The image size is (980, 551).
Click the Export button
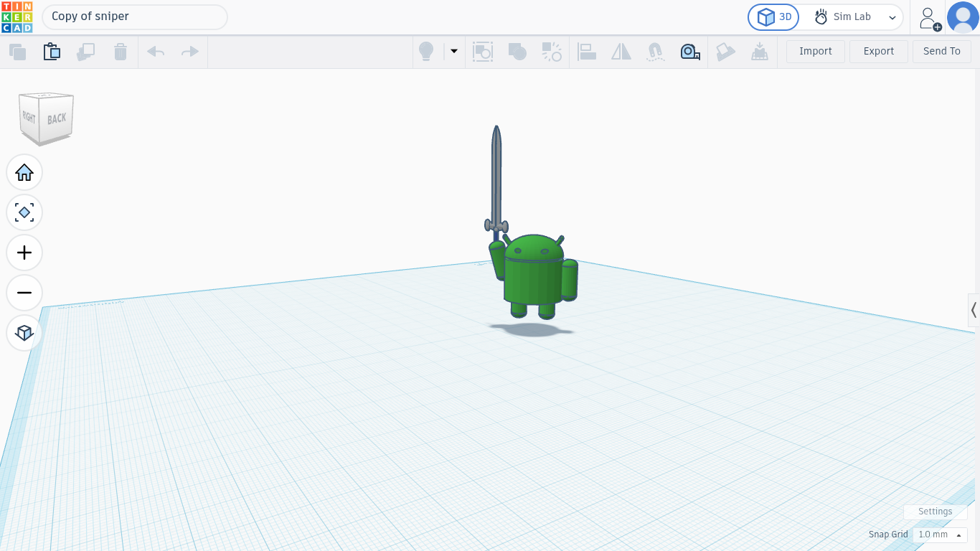(879, 52)
